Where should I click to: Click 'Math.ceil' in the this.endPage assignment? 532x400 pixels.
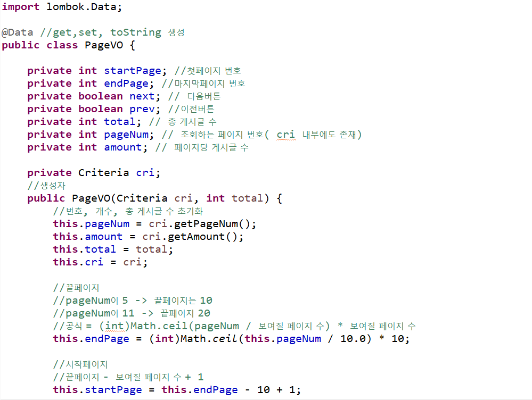[208, 339]
